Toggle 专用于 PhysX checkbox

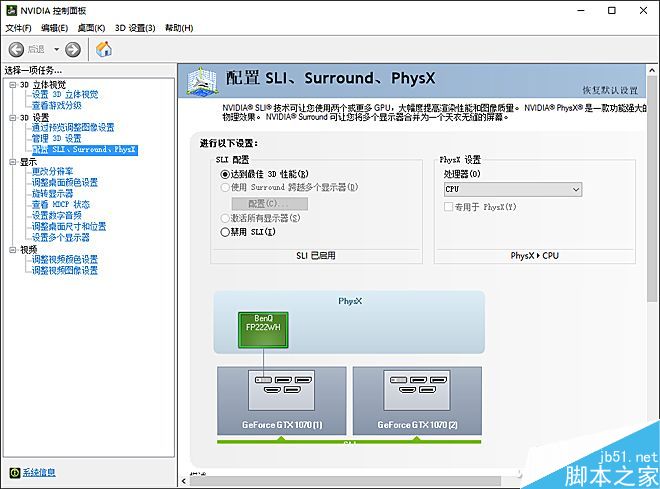pyautogui.click(x=448, y=207)
